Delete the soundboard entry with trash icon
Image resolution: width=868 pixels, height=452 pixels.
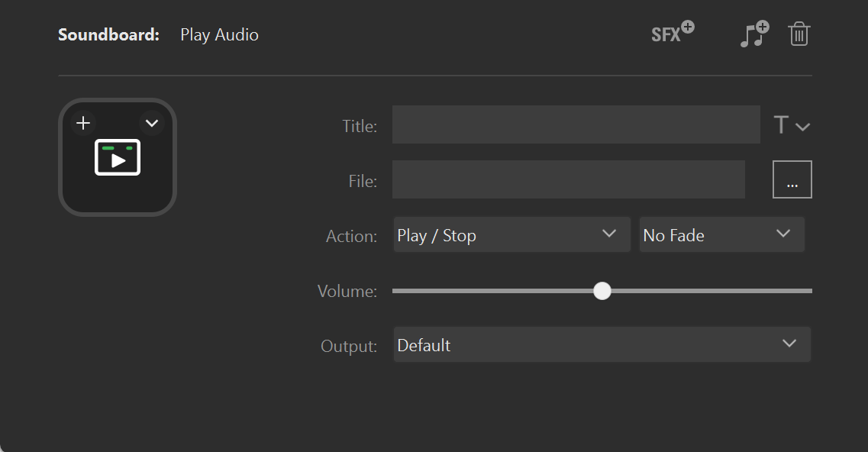(x=799, y=34)
